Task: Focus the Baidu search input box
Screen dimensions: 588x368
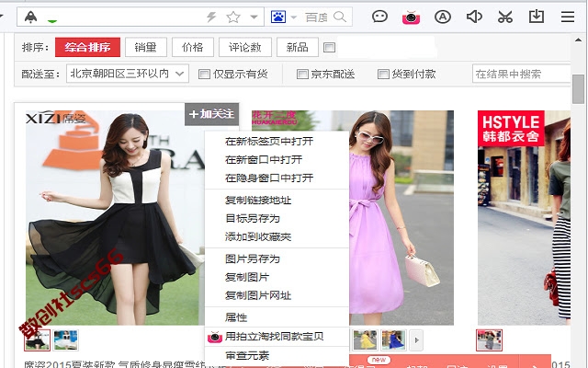Action: coord(316,17)
